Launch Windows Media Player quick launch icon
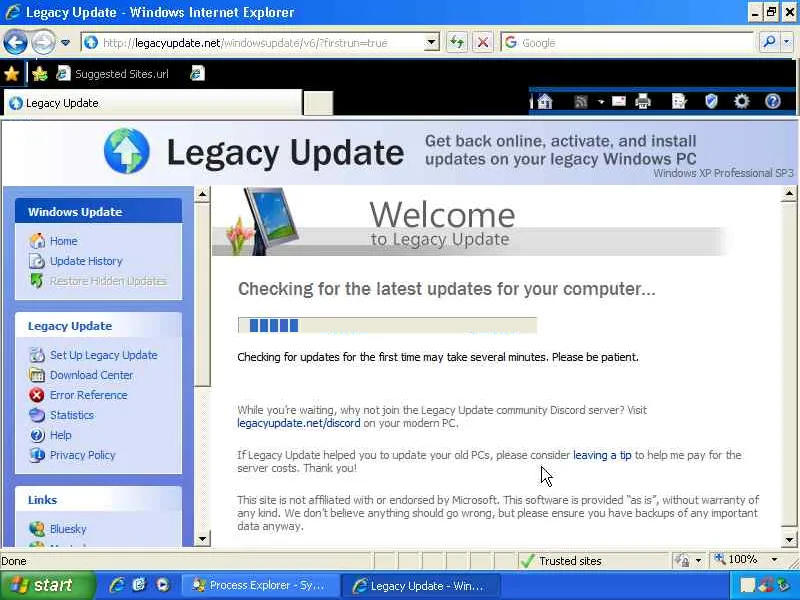The image size is (800, 600). click(163, 585)
